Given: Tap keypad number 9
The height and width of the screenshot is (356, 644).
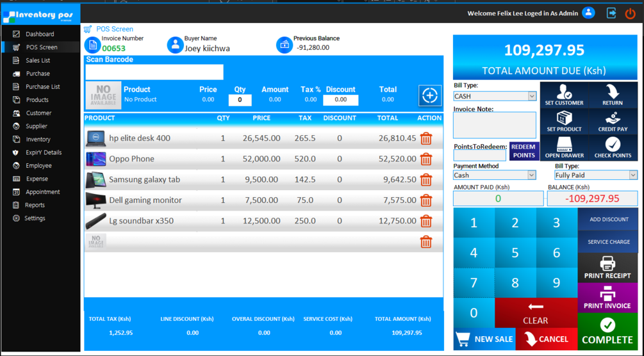Looking at the screenshot, I should (x=556, y=283).
